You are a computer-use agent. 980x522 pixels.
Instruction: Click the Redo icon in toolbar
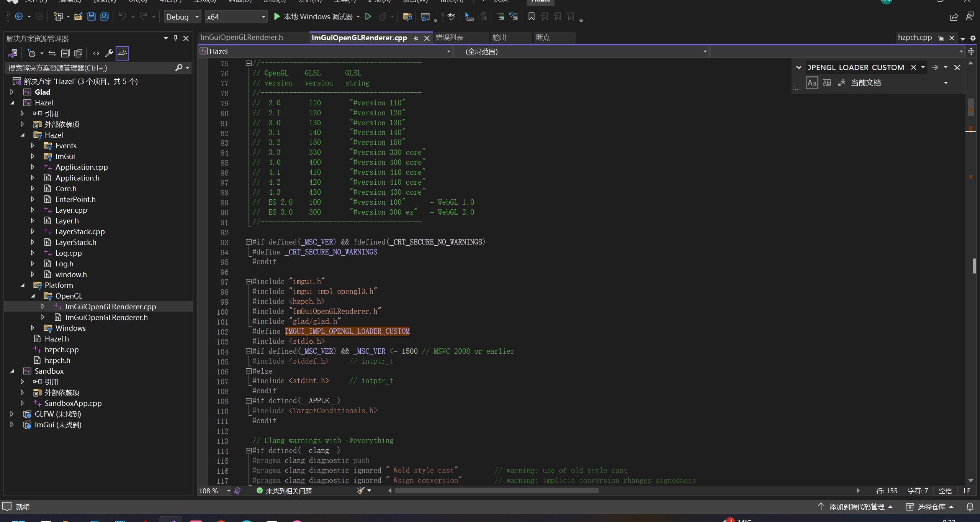click(x=143, y=16)
